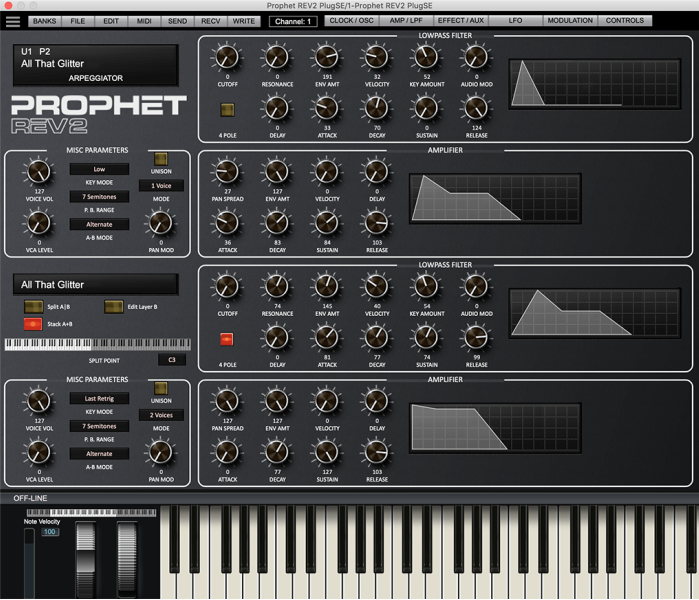Switch to the CONTROLS tab
The width and height of the screenshot is (699, 600).
click(625, 21)
